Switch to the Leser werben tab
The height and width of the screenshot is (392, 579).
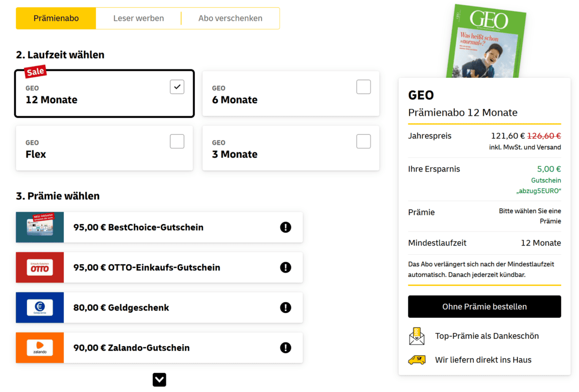pos(138,18)
